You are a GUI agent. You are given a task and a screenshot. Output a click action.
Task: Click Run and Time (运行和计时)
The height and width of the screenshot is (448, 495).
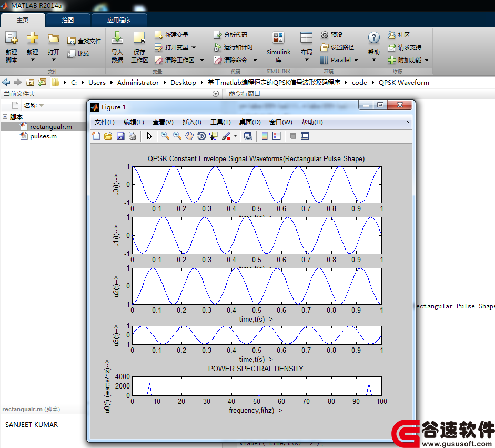click(233, 47)
